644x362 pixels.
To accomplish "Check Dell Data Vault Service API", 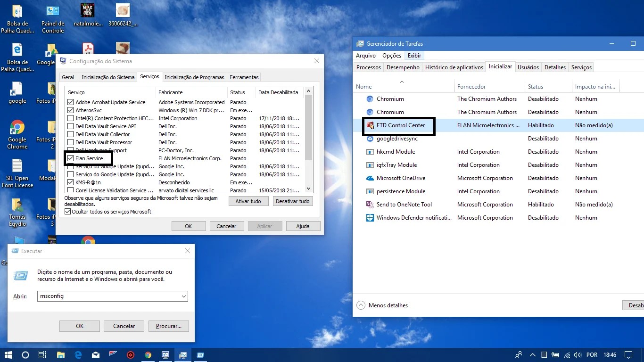I will click(71, 126).
